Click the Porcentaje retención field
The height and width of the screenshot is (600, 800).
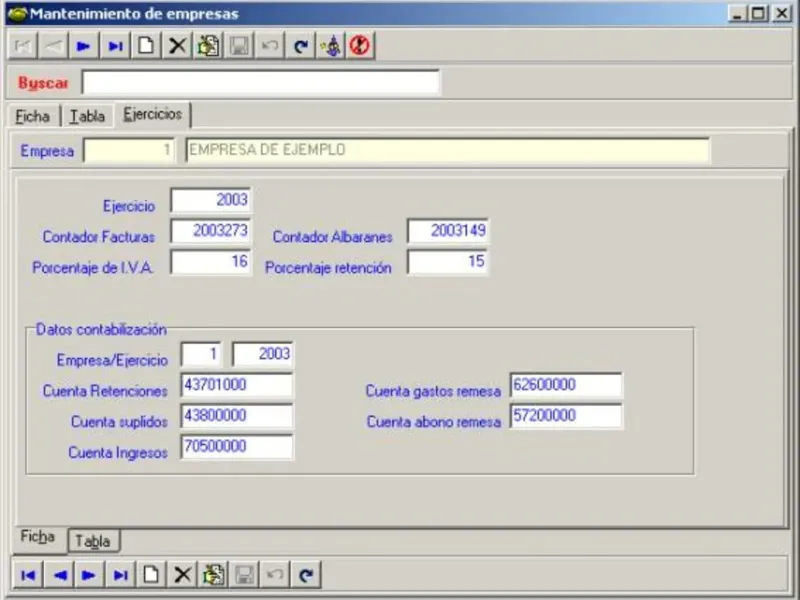coord(447,262)
